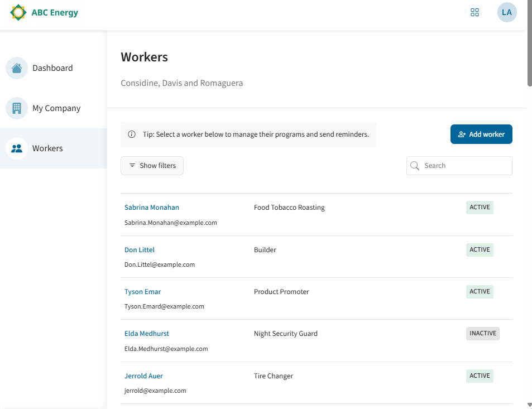This screenshot has height=409, width=532.
Task: Click jerrold@example.com email text
Action: coord(155,391)
